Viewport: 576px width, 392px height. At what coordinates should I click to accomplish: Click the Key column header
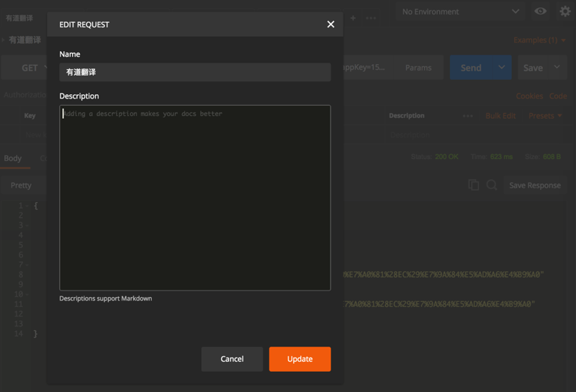[x=30, y=116]
